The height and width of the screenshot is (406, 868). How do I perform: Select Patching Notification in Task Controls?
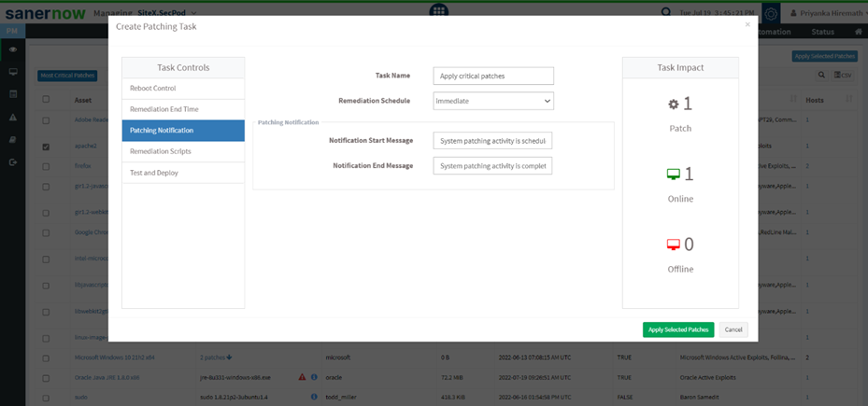pos(183,131)
